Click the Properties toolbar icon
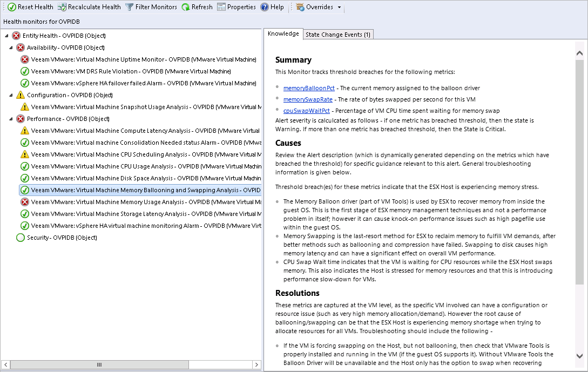The image size is (588, 372). tap(221, 7)
